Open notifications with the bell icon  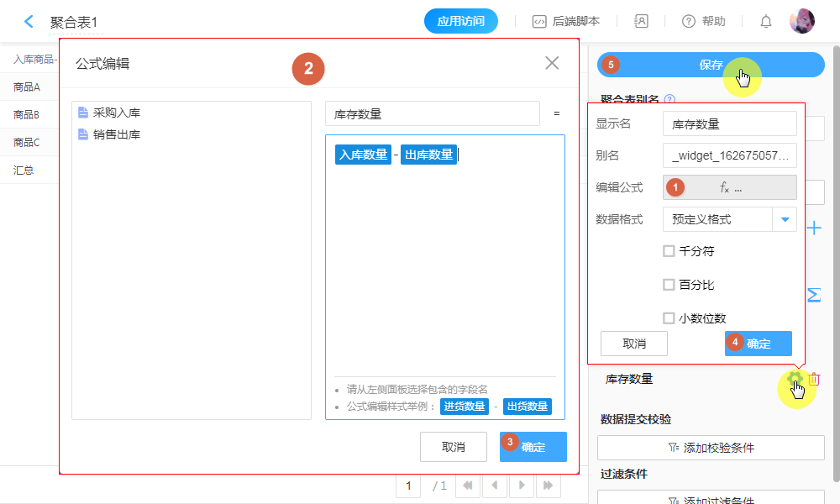tap(765, 22)
